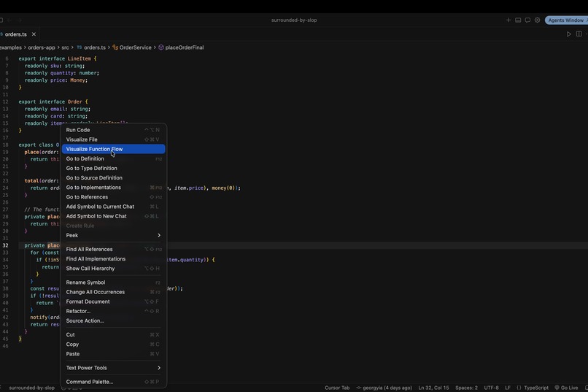Click surrounded-by-slop in status bar
Viewport: 588px width, 392px height.
[32, 388]
